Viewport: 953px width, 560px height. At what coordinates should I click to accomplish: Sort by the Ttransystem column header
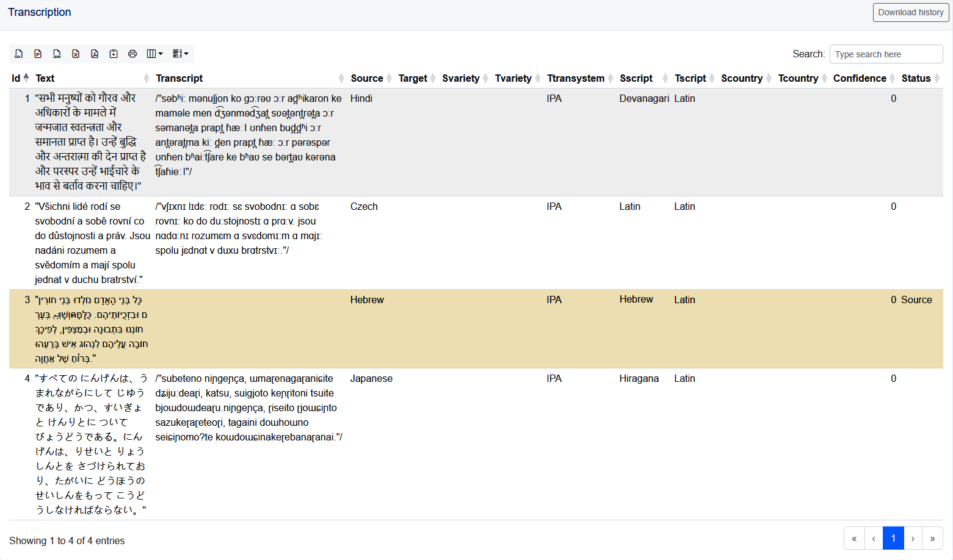pos(579,78)
